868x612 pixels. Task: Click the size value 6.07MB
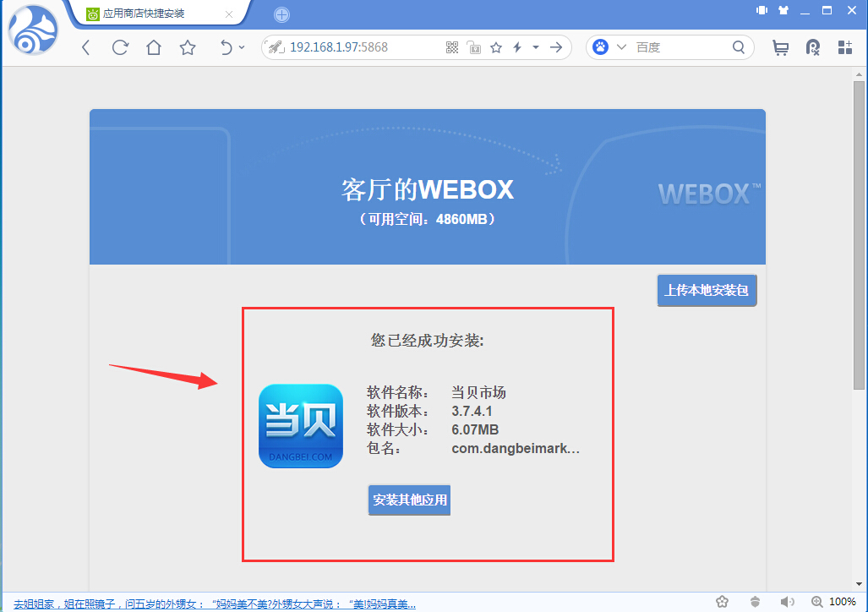click(475, 429)
